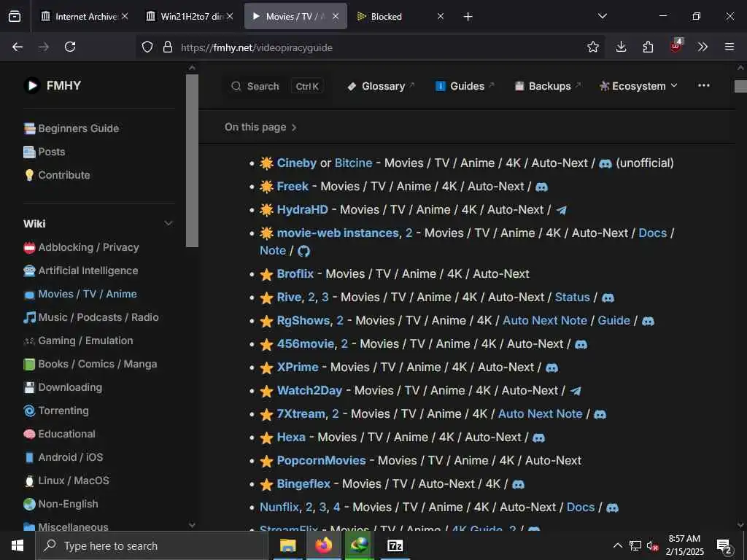Go to Artificial Intelligence section
The width and height of the screenshot is (747, 560).
point(80,271)
